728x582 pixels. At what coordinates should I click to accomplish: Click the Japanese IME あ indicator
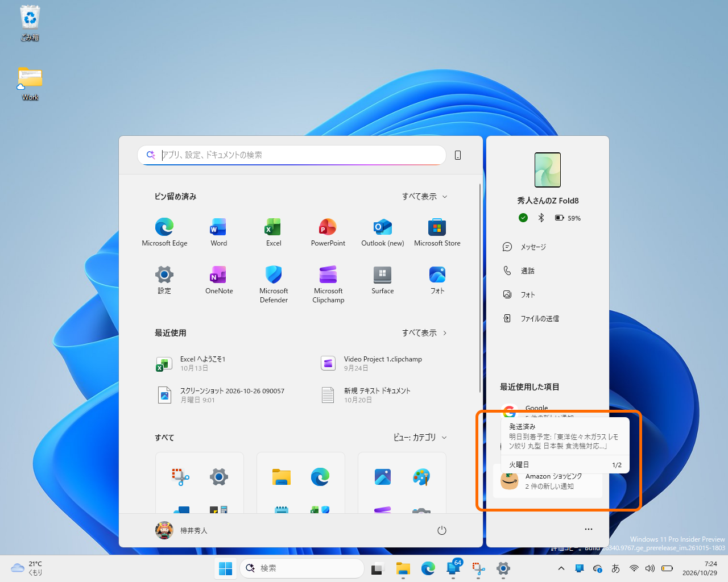(x=615, y=568)
